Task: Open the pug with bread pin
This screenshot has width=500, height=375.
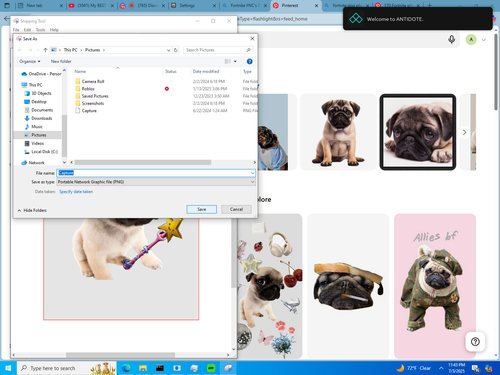Action: pyautogui.click(x=348, y=286)
